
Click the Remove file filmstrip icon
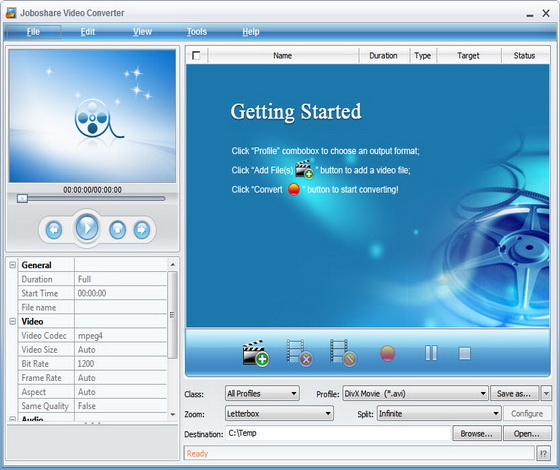[300, 353]
